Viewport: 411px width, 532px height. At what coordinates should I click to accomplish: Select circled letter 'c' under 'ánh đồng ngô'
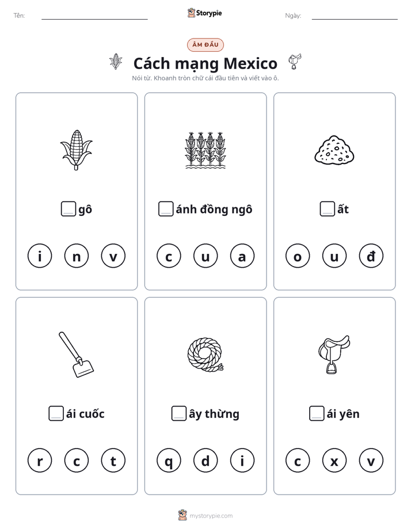coord(169,256)
